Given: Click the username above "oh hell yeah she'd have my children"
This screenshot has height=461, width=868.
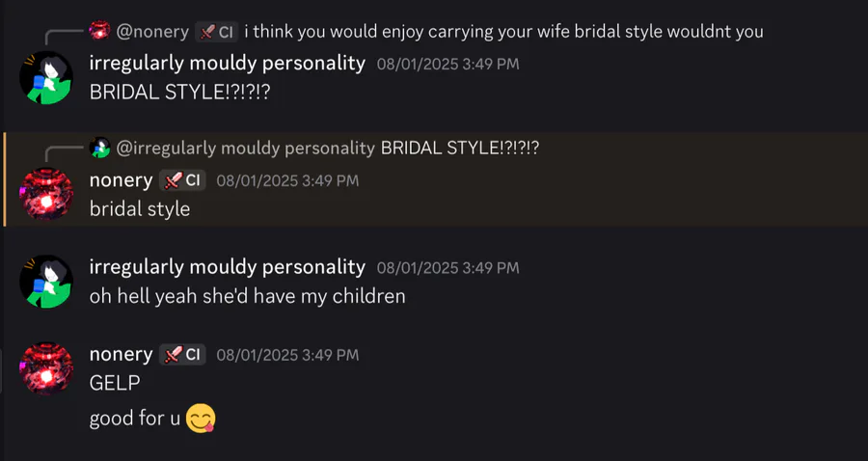Looking at the screenshot, I should point(227,267).
